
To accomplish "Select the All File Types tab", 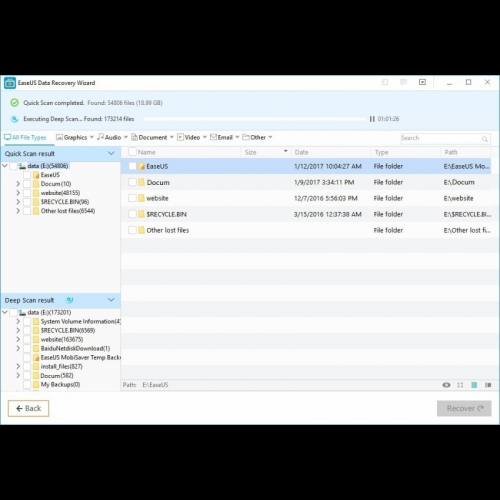I will (25, 137).
